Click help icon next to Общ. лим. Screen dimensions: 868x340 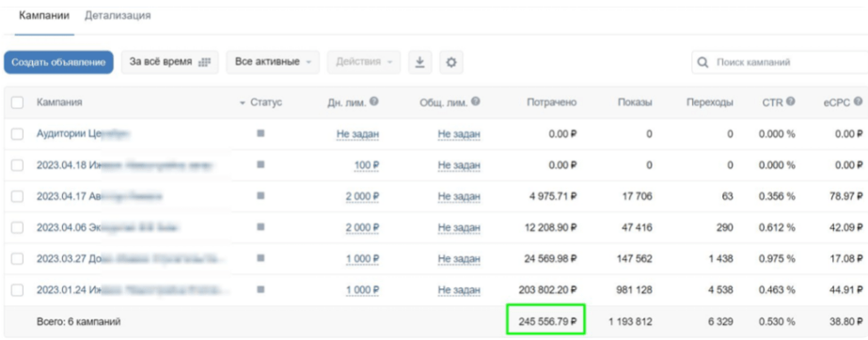point(476,101)
